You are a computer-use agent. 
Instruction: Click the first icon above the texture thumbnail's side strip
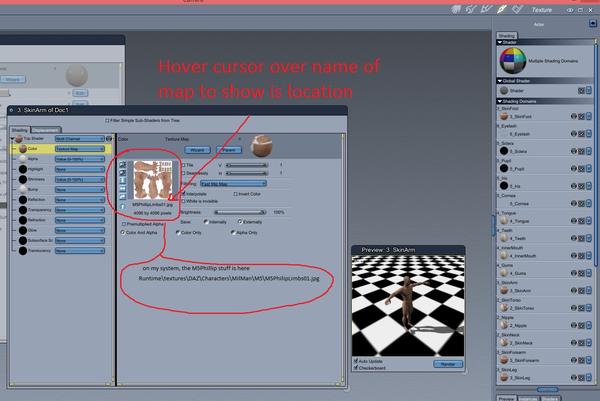pos(122,165)
